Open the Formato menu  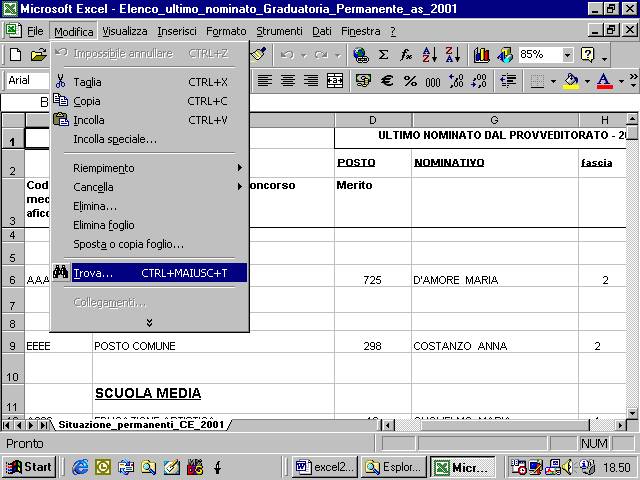(x=226, y=31)
